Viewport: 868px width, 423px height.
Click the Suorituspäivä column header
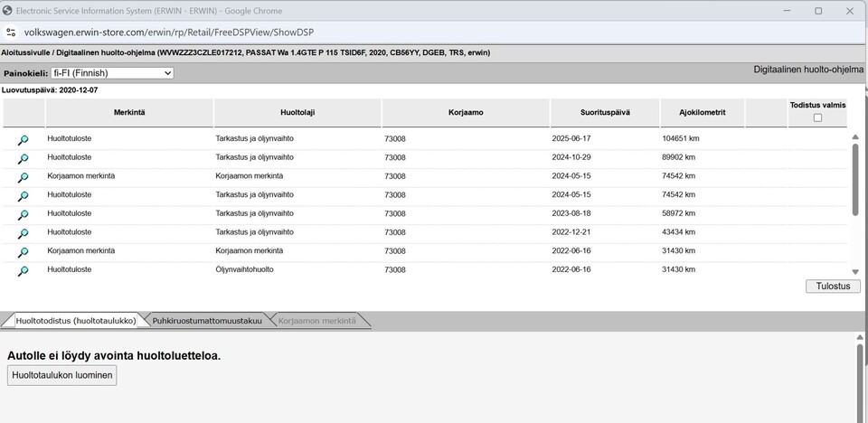[x=605, y=112]
